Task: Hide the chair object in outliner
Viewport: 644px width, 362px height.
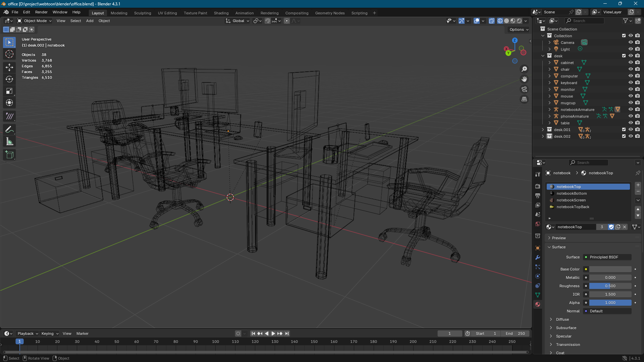Action: tap(631, 69)
